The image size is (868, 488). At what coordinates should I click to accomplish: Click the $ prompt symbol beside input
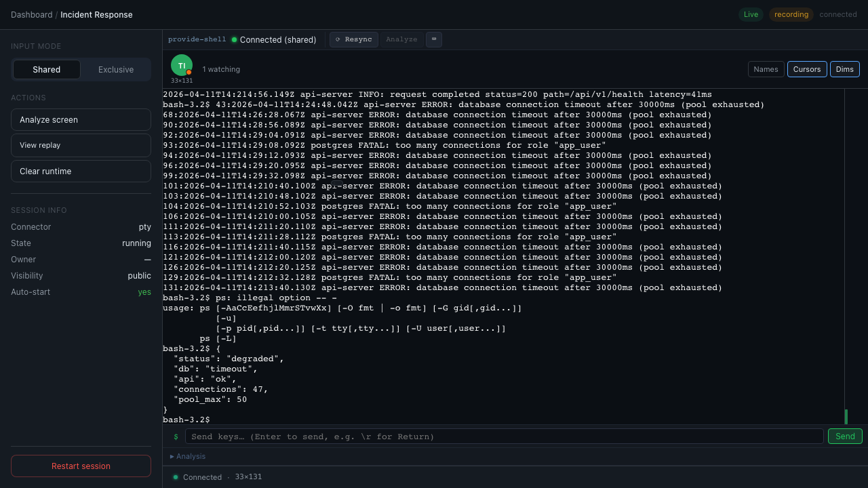(x=176, y=436)
